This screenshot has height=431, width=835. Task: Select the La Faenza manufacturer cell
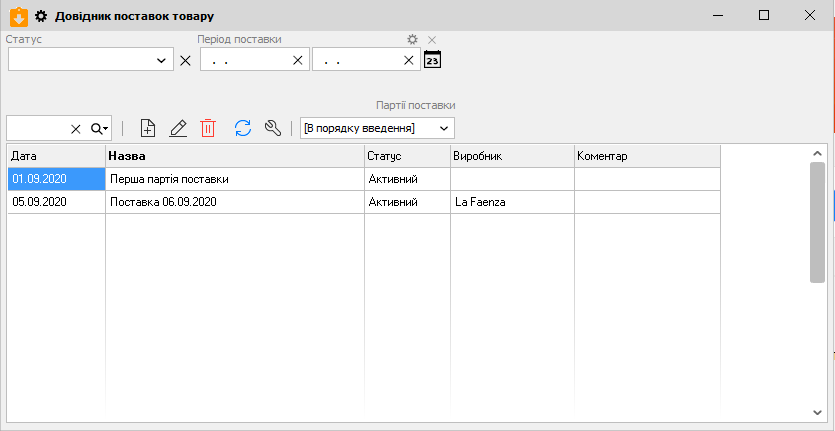click(x=511, y=202)
